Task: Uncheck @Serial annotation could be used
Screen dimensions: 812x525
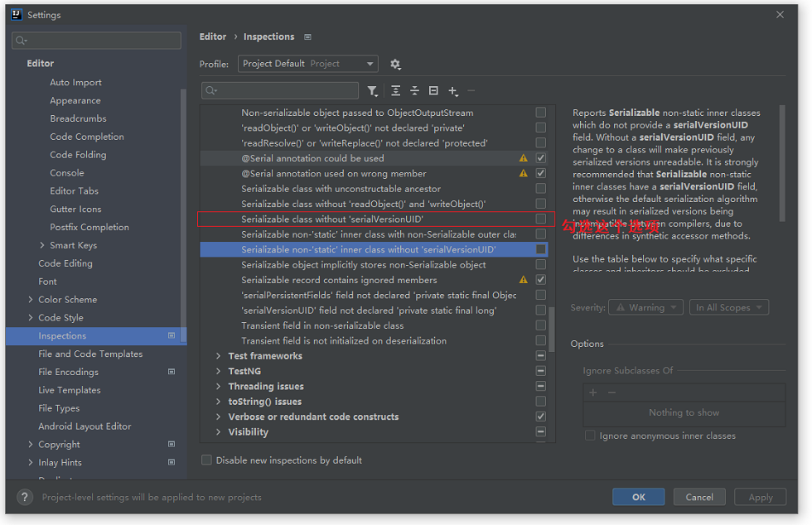Action: coord(540,158)
